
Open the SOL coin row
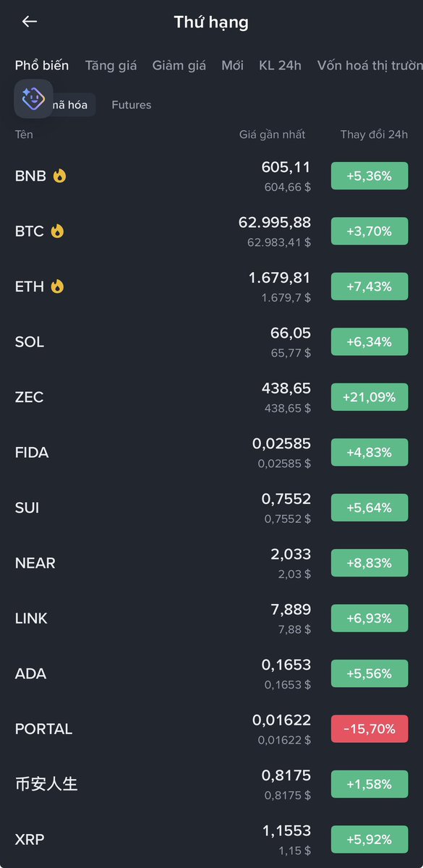(x=211, y=341)
